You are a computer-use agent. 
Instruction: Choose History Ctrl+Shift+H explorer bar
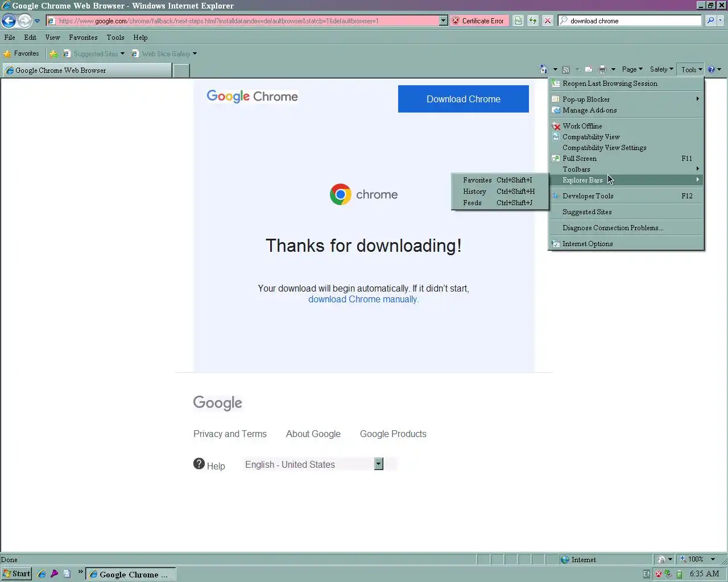(500, 192)
